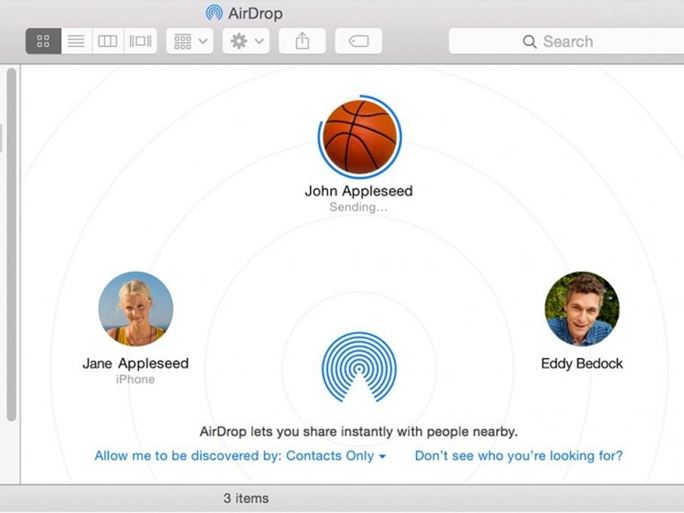Switch to icon view
The height and width of the screenshot is (513, 684).
43,41
